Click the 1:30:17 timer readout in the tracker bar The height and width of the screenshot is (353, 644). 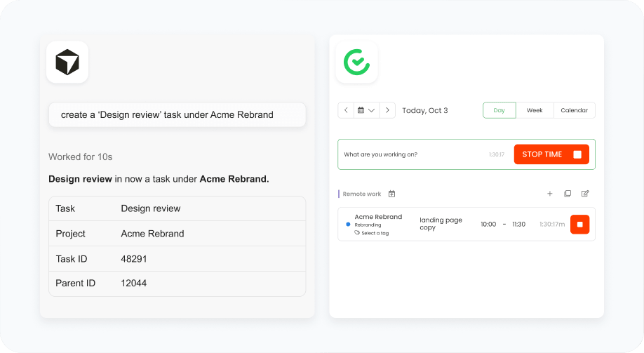tap(497, 154)
